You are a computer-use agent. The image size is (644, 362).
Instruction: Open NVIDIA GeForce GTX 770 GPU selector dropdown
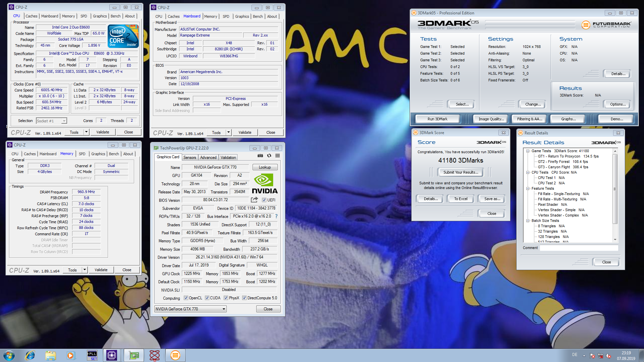(x=191, y=309)
